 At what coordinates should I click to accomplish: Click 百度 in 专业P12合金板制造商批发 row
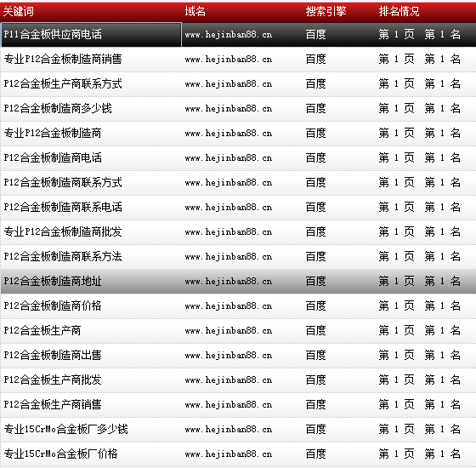pos(315,231)
